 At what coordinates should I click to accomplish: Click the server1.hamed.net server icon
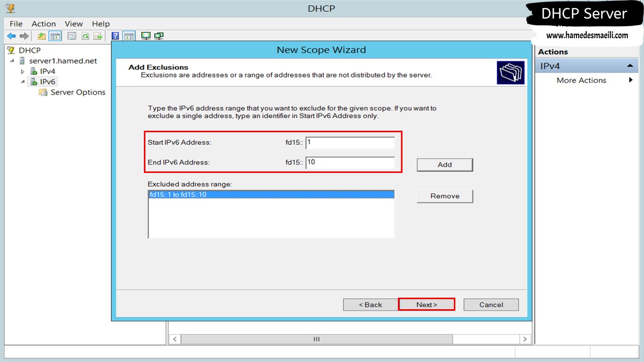coord(22,61)
